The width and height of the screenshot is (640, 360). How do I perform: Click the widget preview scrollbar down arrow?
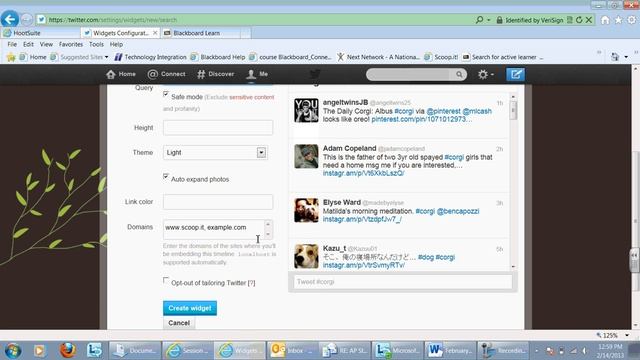coord(513,267)
